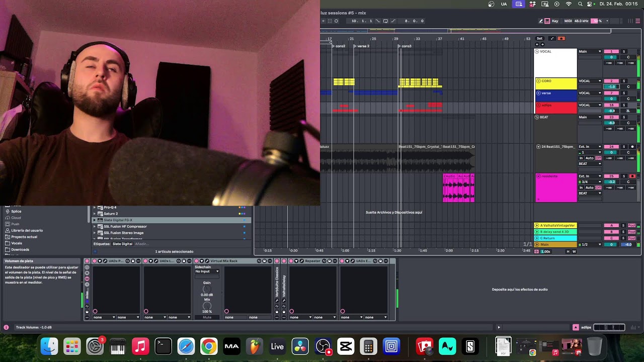The width and height of the screenshot is (644, 362).
Task: Open residente Ext. In input dropdown
Action: 590,176
